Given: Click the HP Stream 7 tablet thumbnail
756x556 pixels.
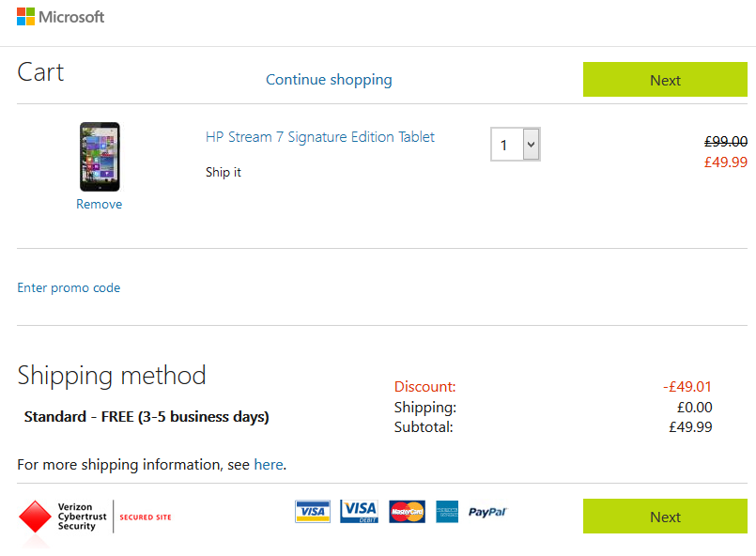Looking at the screenshot, I should pos(100,157).
